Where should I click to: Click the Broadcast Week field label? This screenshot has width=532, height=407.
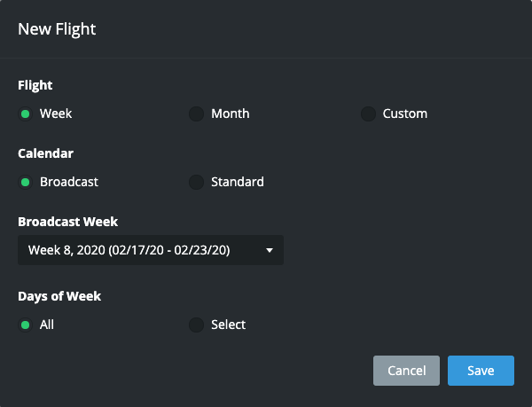[x=67, y=222]
